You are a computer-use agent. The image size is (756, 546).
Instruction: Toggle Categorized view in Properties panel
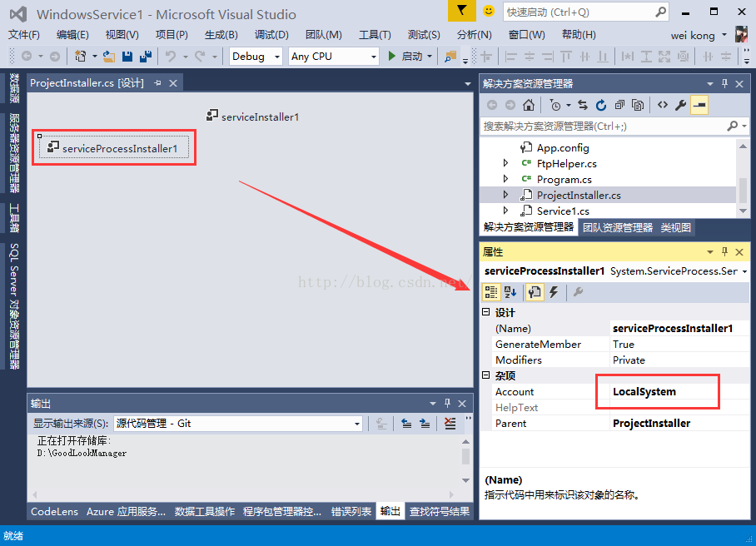[x=491, y=292]
